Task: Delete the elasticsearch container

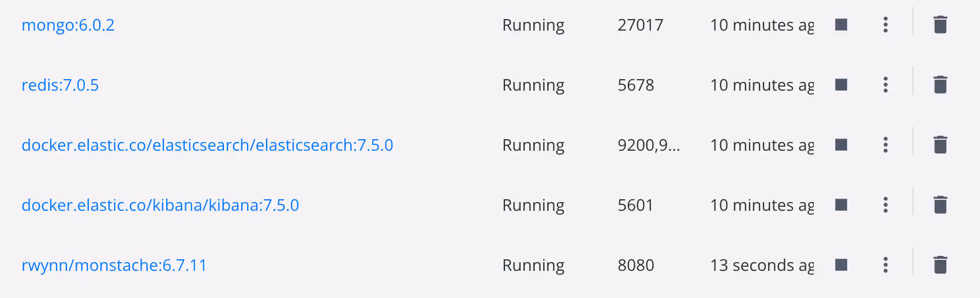Action: tap(940, 145)
